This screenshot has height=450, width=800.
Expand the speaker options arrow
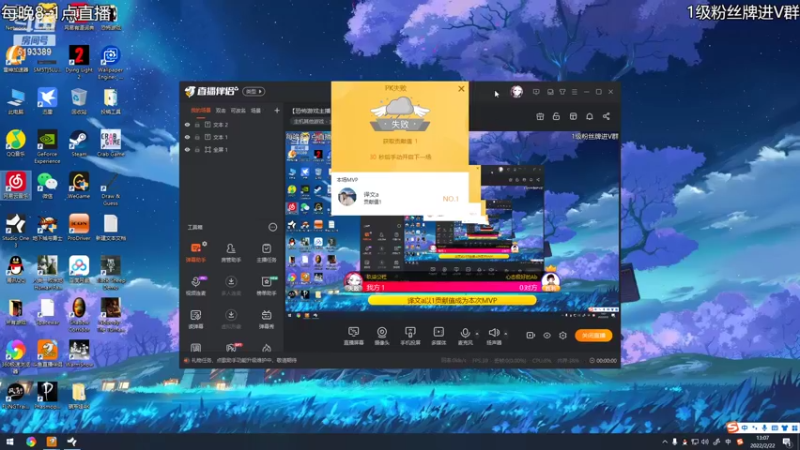(506, 334)
